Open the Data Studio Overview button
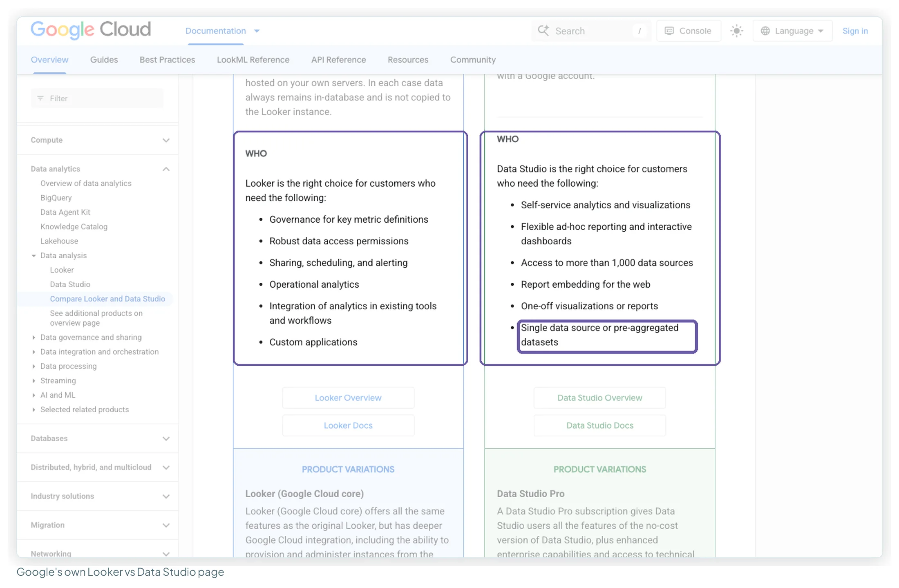This screenshot has width=899, height=588. click(599, 398)
